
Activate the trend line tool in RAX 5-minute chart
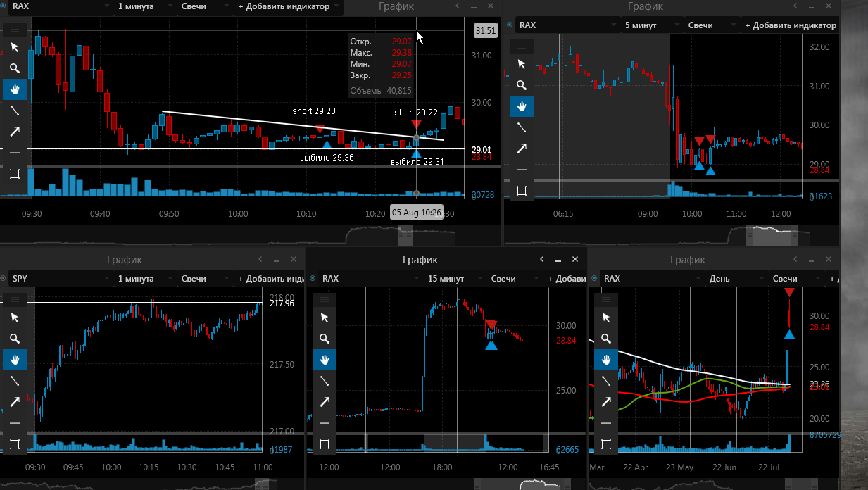(522, 127)
